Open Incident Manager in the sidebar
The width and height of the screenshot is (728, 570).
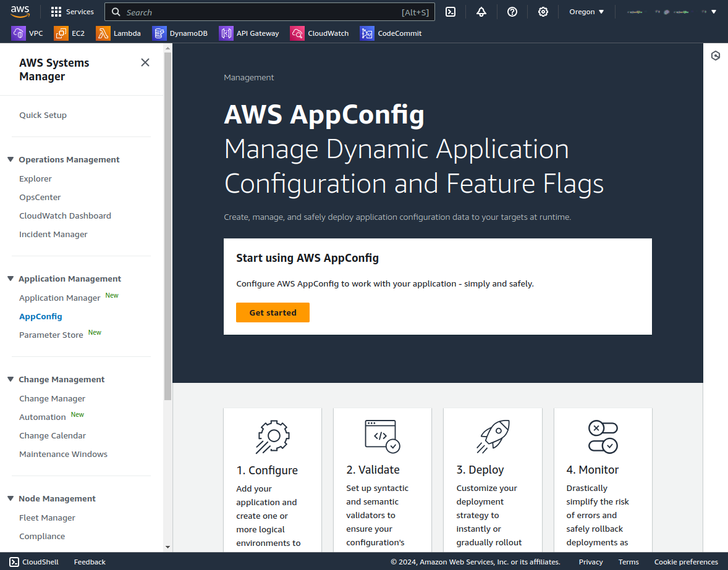53,234
